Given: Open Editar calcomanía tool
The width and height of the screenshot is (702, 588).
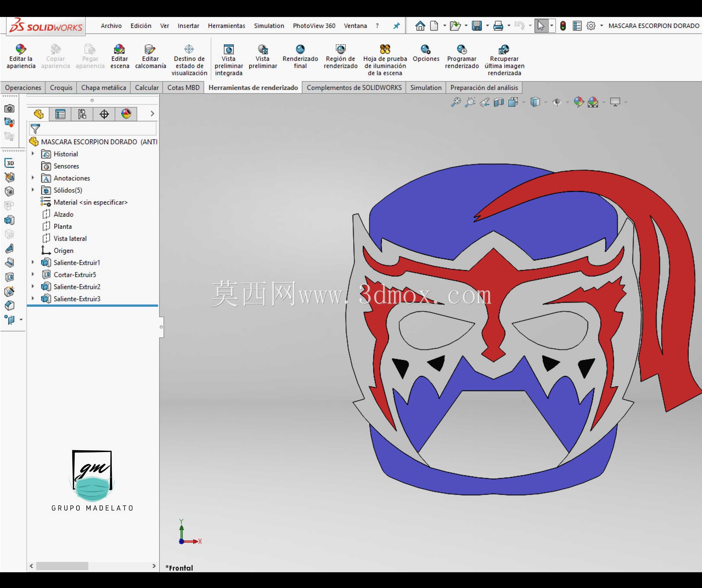Looking at the screenshot, I should [x=150, y=56].
